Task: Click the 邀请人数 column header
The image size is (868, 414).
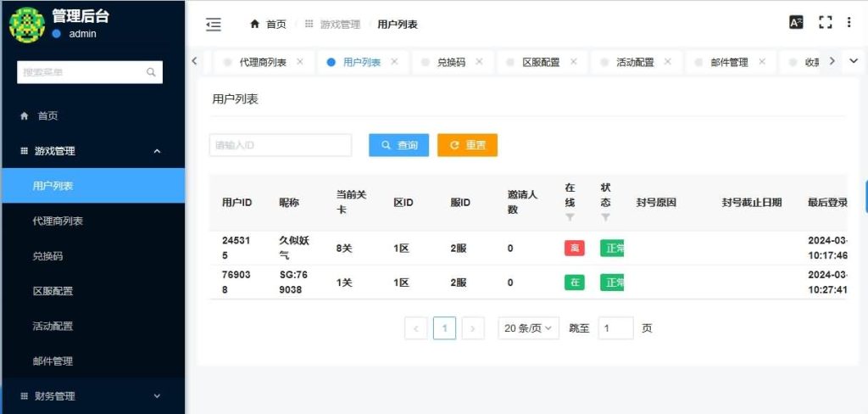Action: tap(523, 202)
